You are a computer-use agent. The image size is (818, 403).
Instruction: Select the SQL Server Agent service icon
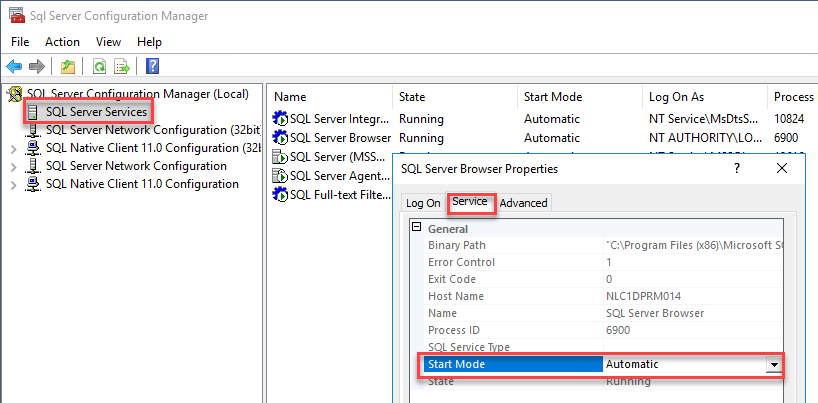[280, 176]
